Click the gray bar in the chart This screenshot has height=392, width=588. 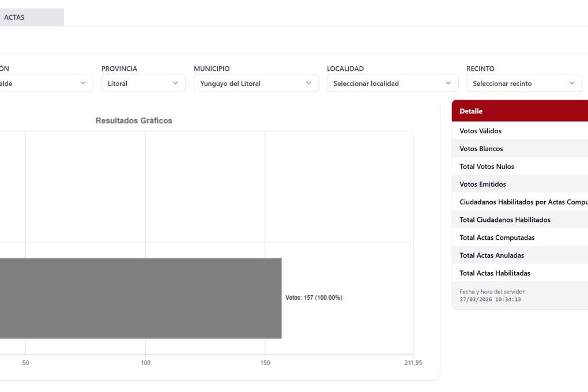tap(138, 298)
